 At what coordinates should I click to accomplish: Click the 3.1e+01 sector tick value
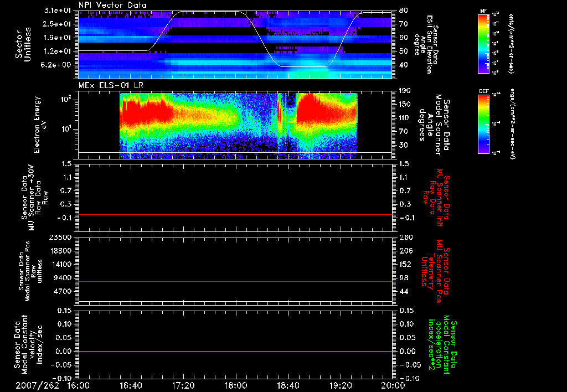(x=57, y=11)
